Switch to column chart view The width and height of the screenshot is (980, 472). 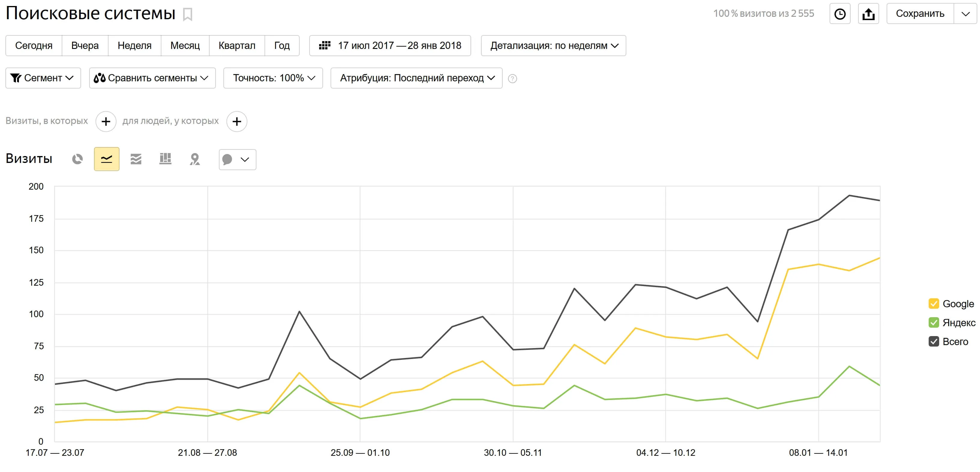point(165,159)
